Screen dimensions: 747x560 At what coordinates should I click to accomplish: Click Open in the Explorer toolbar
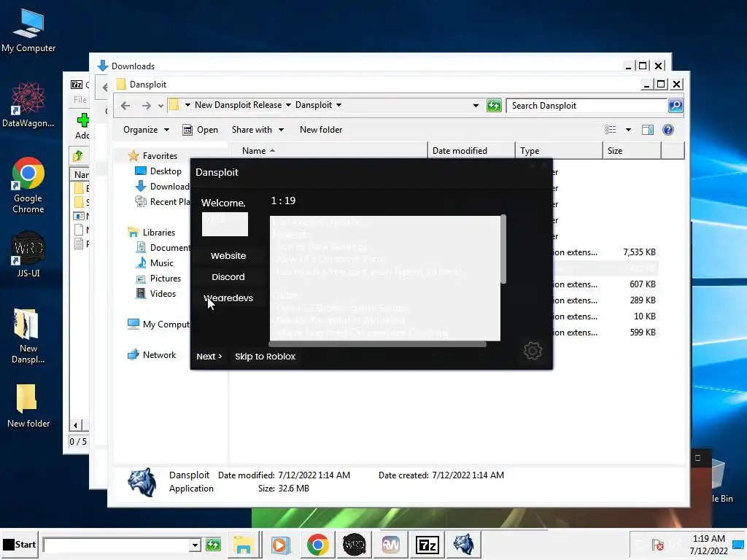[x=201, y=130]
